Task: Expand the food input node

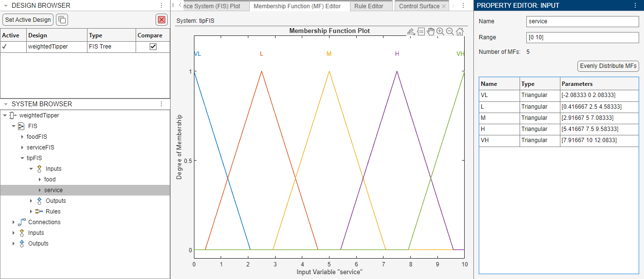Action: tap(40, 180)
